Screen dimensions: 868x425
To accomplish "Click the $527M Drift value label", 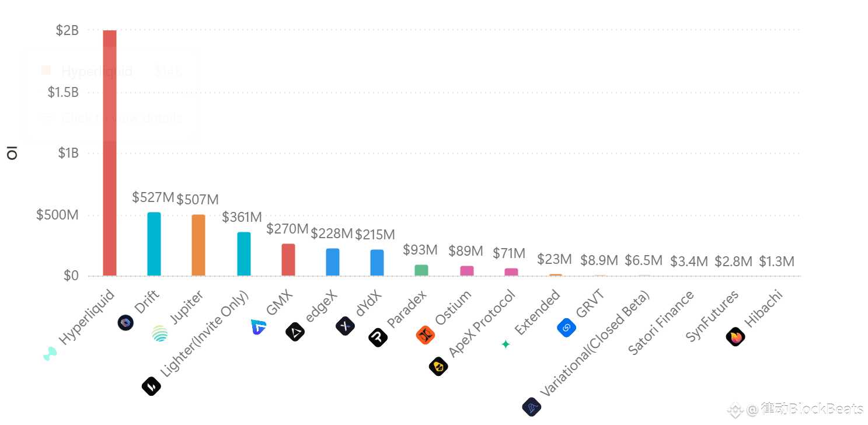I will point(153,197).
